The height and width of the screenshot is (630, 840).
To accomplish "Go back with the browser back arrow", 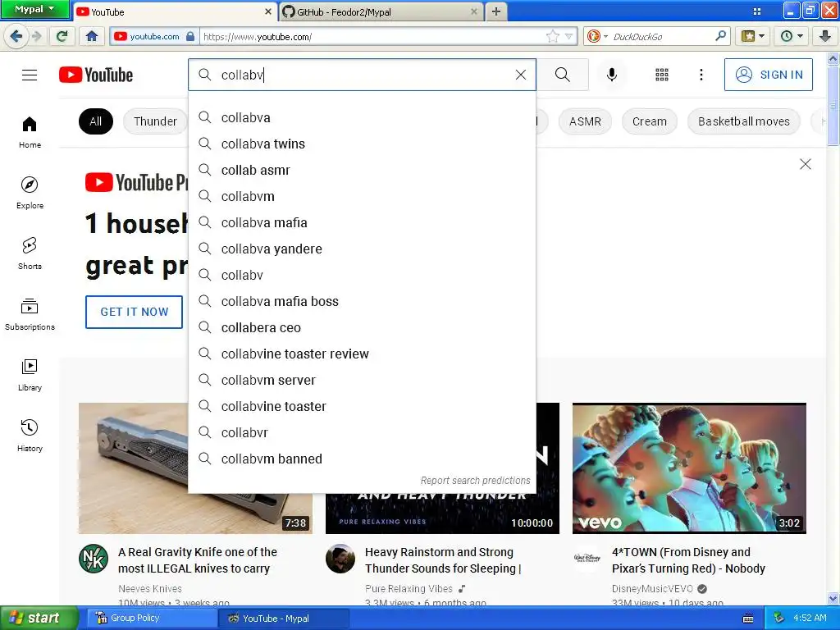I will 16,36.
